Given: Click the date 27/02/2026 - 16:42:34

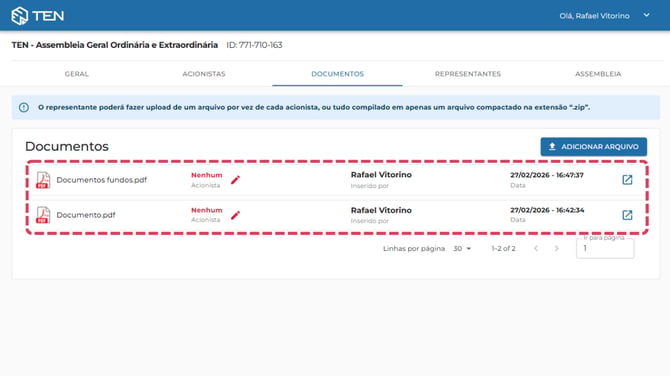Looking at the screenshot, I should (x=547, y=210).
